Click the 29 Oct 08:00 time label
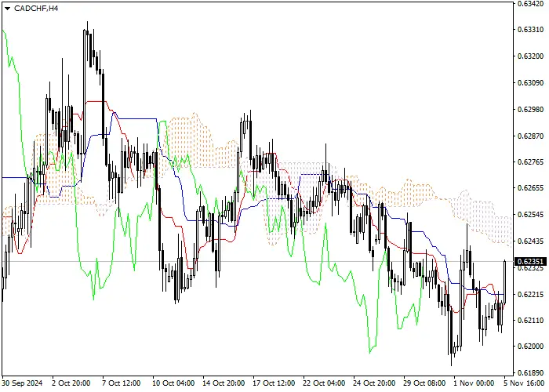The image size is (549, 392). [x=424, y=383]
